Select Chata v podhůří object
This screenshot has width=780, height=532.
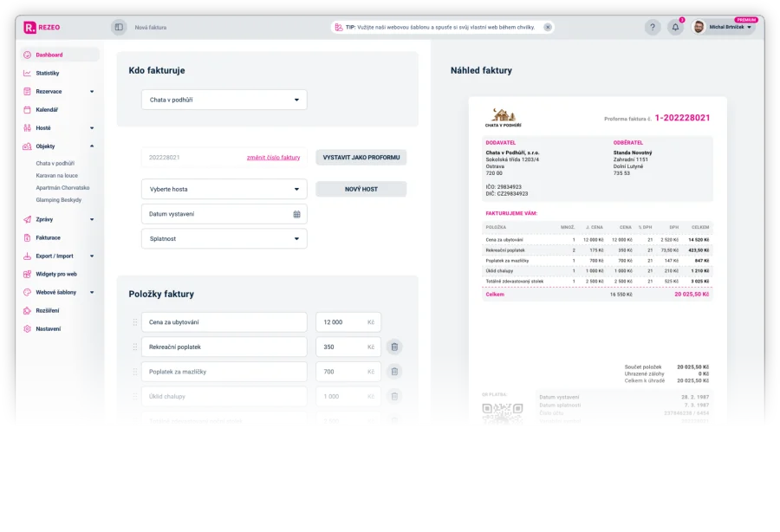[x=55, y=163]
